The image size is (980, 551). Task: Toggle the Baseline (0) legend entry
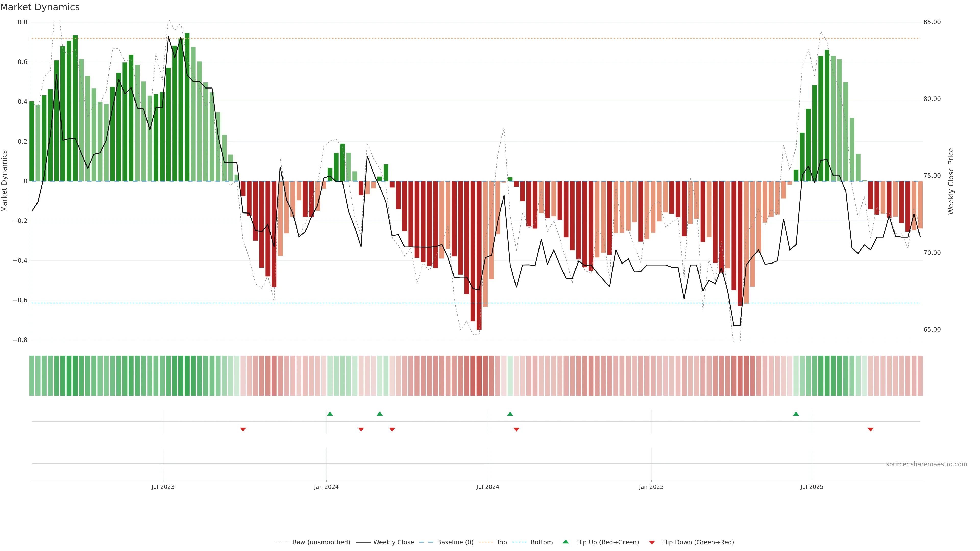[455, 542]
